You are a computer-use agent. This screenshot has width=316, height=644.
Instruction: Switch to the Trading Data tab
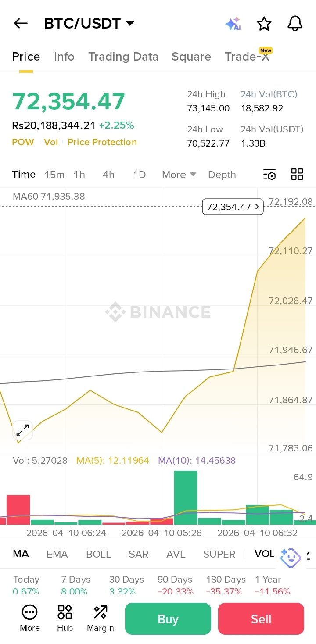pos(123,57)
